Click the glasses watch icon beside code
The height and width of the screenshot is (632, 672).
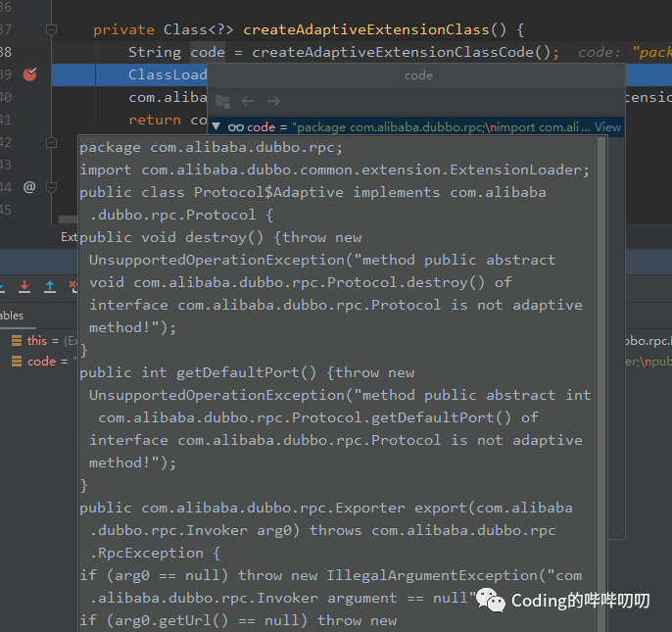(236, 127)
